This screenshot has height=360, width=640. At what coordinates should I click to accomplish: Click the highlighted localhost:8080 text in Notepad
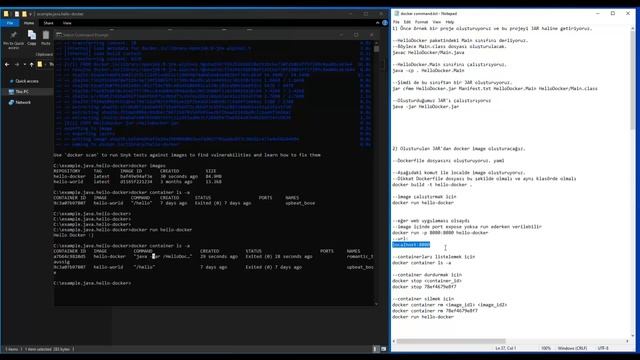click(411, 244)
